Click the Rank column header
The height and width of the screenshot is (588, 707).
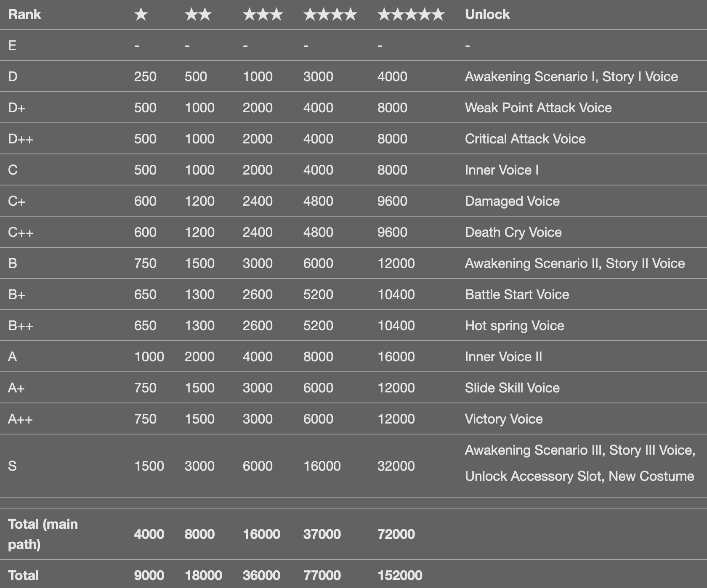coord(24,15)
